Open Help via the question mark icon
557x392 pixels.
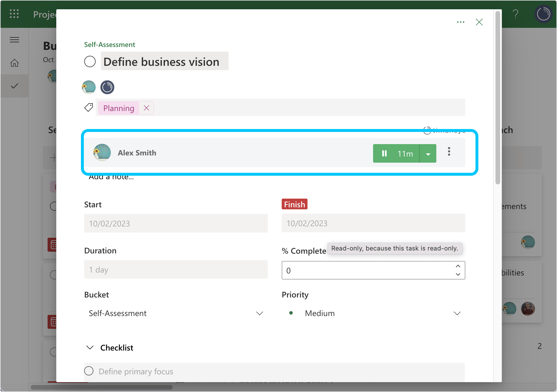coord(516,14)
